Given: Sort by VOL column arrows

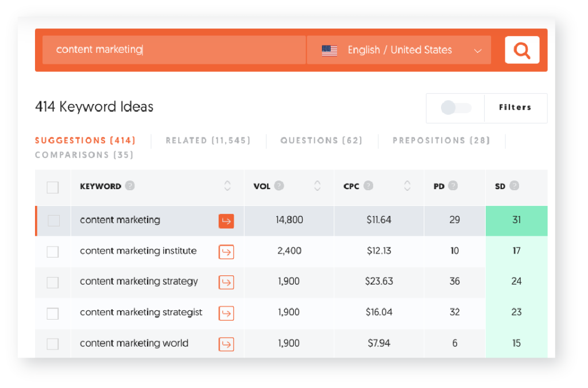Looking at the screenshot, I should coord(318,186).
